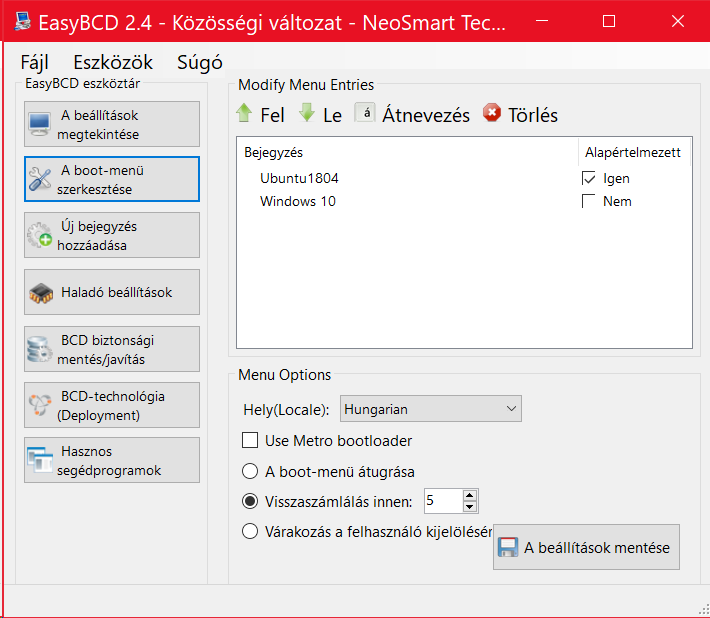710x618 pixels.
Task: Select Várakozás a felhasználó kijelölésére radio
Action: point(250,531)
